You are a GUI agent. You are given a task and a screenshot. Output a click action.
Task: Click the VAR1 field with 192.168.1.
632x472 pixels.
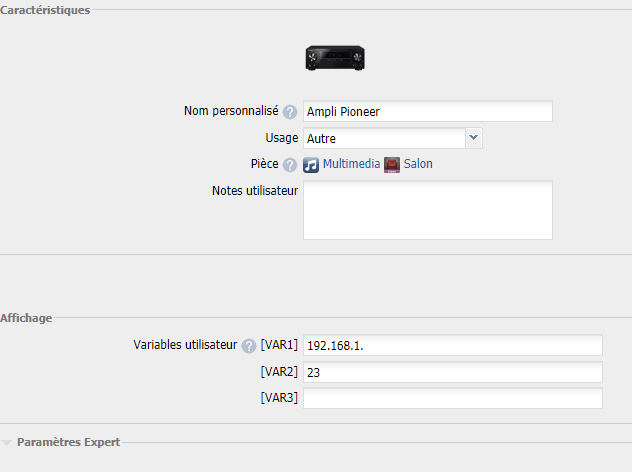[453, 345]
